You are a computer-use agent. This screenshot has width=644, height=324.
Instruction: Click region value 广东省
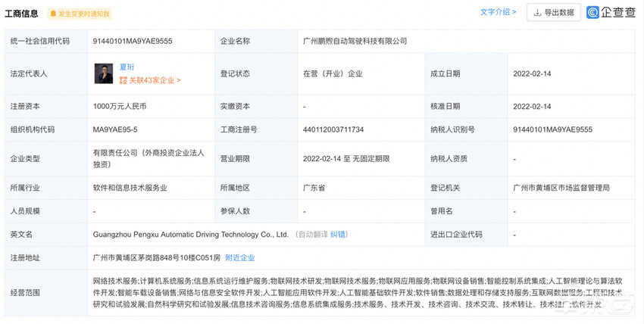[314, 188]
